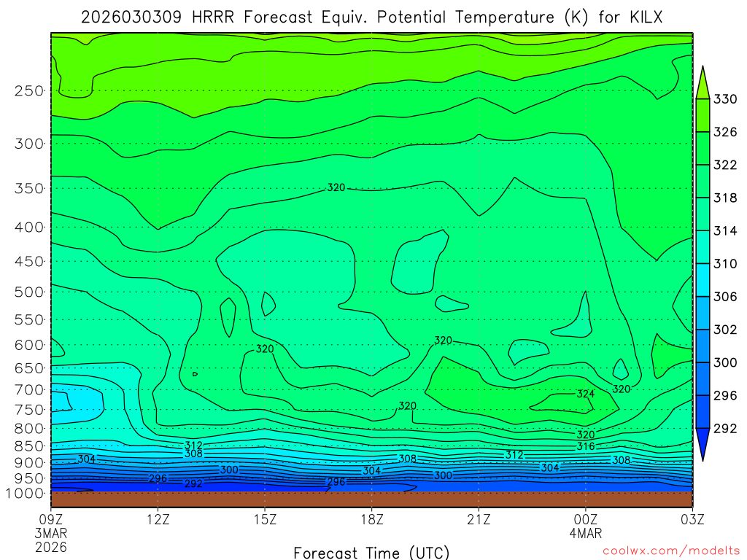Image resolution: width=747 pixels, height=560 pixels.
Task: Click the 800 pressure level label
Action: (29, 428)
